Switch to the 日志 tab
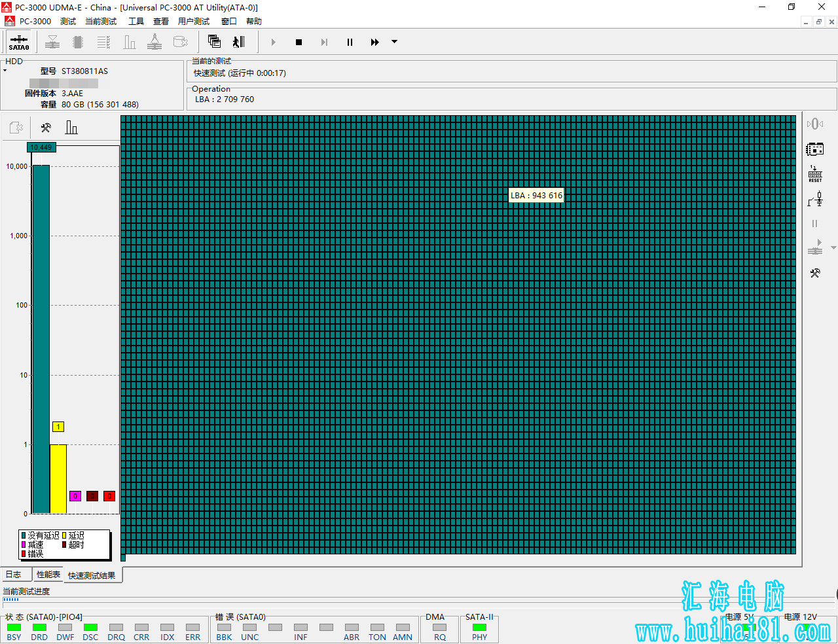The height and width of the screenshot is (644, 838). click(x=16, y=574)
